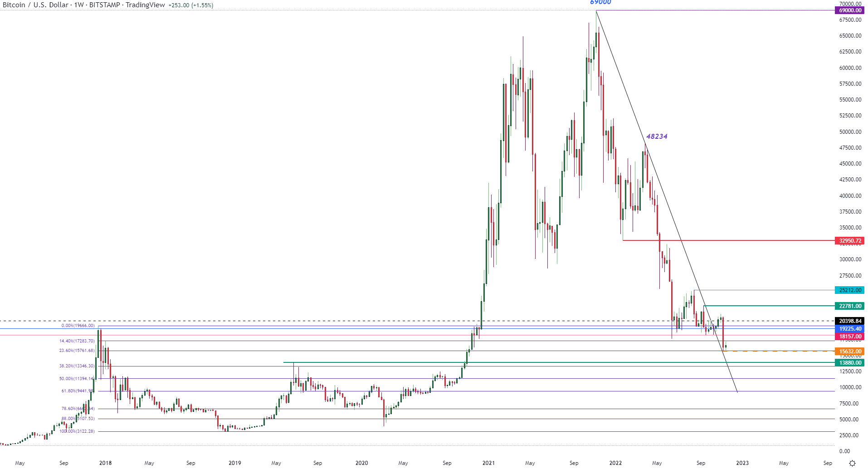Click 2019 on the time axis
The width and height of the screenshot is (868, 469).
point(235,463)
